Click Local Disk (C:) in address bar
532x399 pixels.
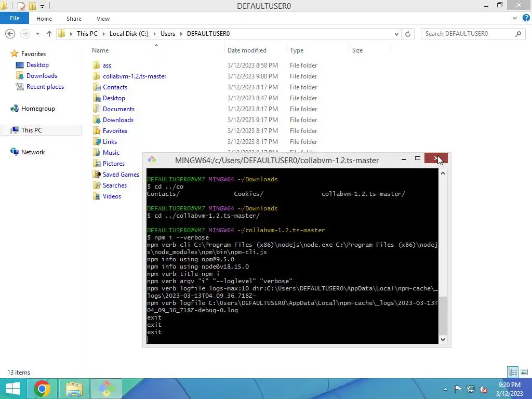coord(129,34)
